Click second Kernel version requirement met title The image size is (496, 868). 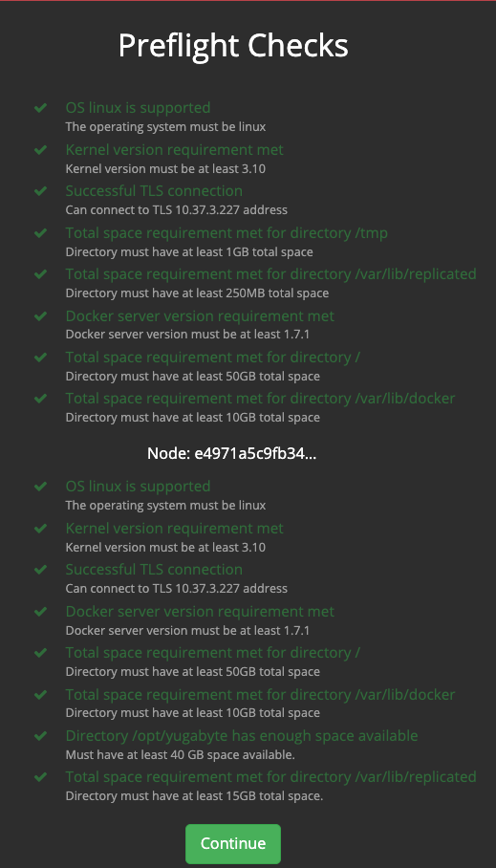point(174,529)
